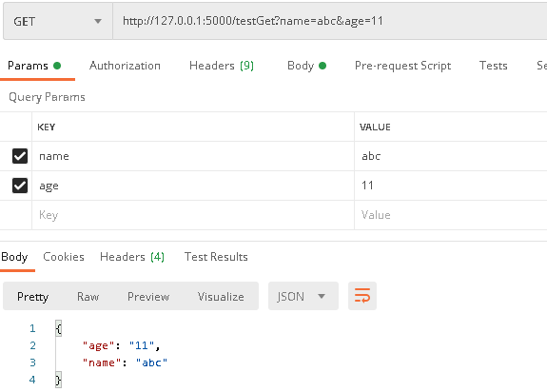Open the Pre-request Script tab

tap(403, 66)
